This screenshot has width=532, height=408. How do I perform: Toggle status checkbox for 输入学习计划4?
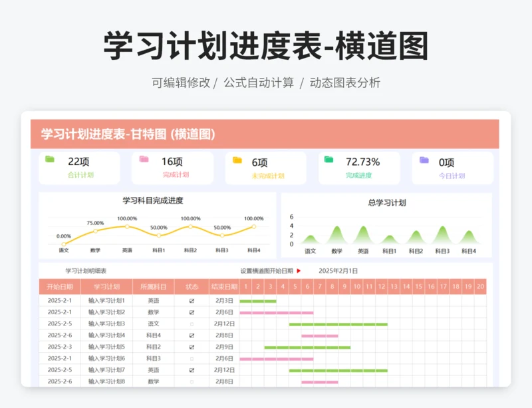(192, 335)
